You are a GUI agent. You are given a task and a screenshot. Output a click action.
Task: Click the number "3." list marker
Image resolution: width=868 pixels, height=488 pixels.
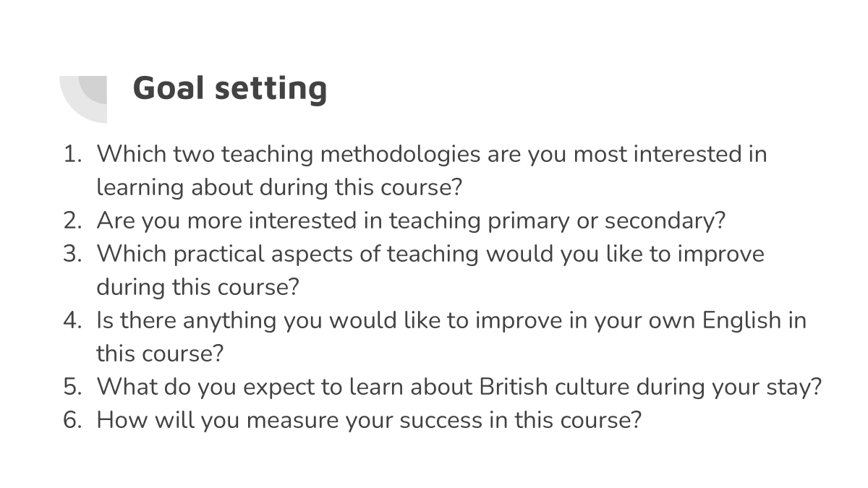(x=73, y=254)
